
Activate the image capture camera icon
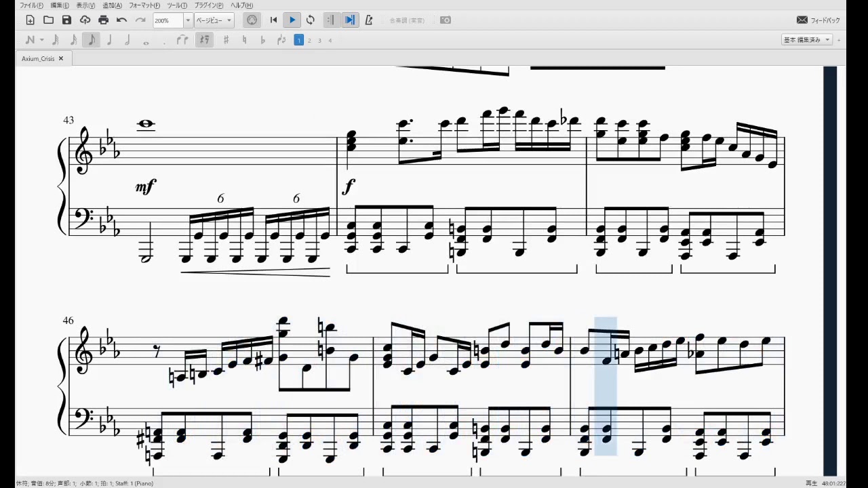(446, 20)
